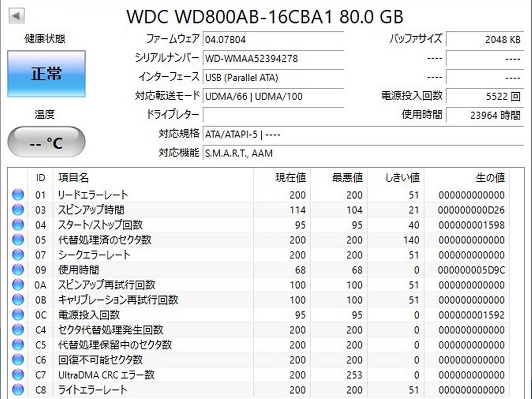Image resolution: width=532 pixels, height=399 pixels.
Task: Click status orb for ID C5 代替処理保留中のセクタ数
Action: (x=18, y=345)
